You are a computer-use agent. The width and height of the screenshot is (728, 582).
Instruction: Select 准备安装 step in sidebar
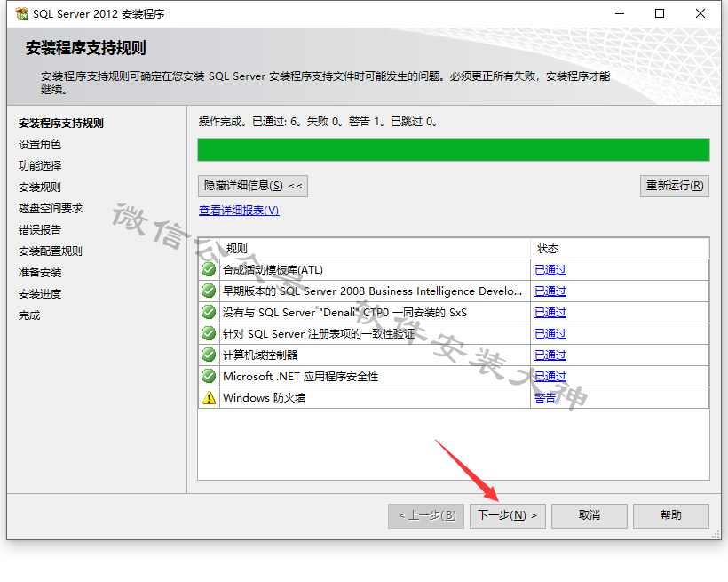40,273
